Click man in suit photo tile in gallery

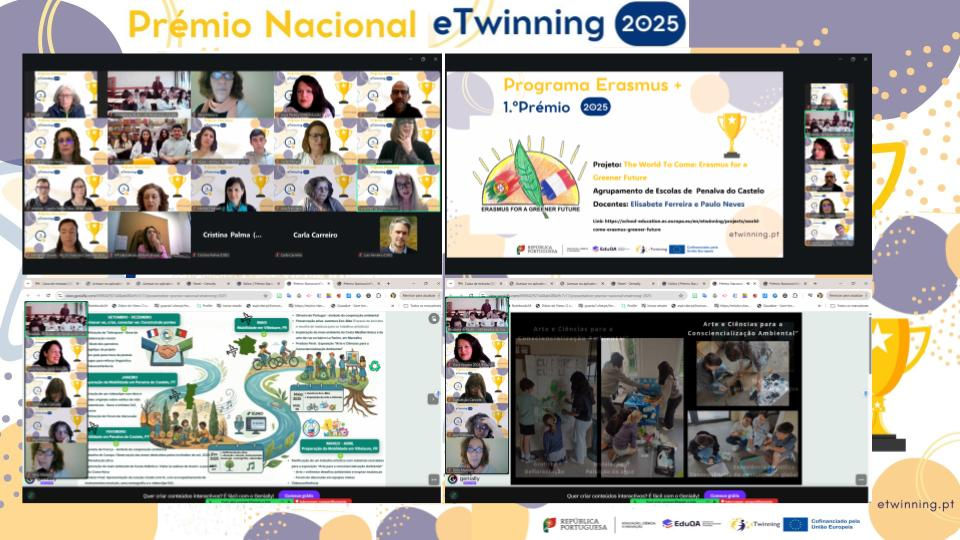(399, 234)
